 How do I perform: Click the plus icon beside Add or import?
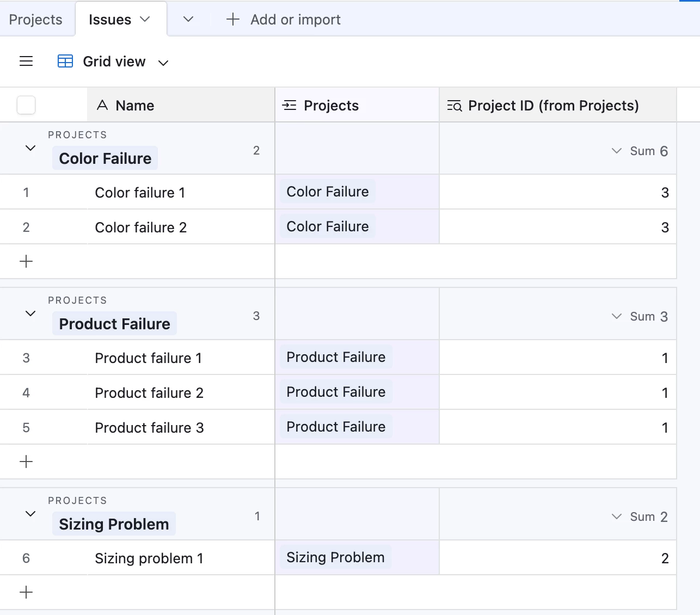click(233, 20)
